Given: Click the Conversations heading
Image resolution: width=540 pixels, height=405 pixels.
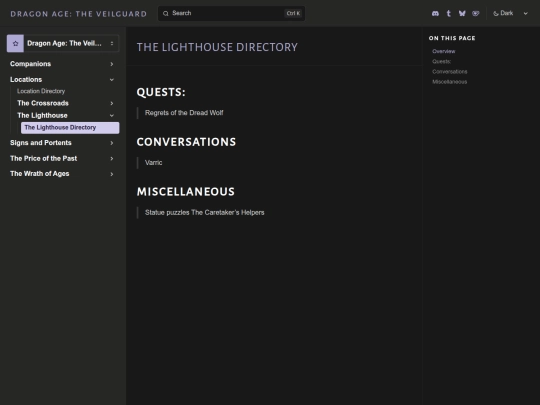Looking at the screenshot, I should coord(186,142).
